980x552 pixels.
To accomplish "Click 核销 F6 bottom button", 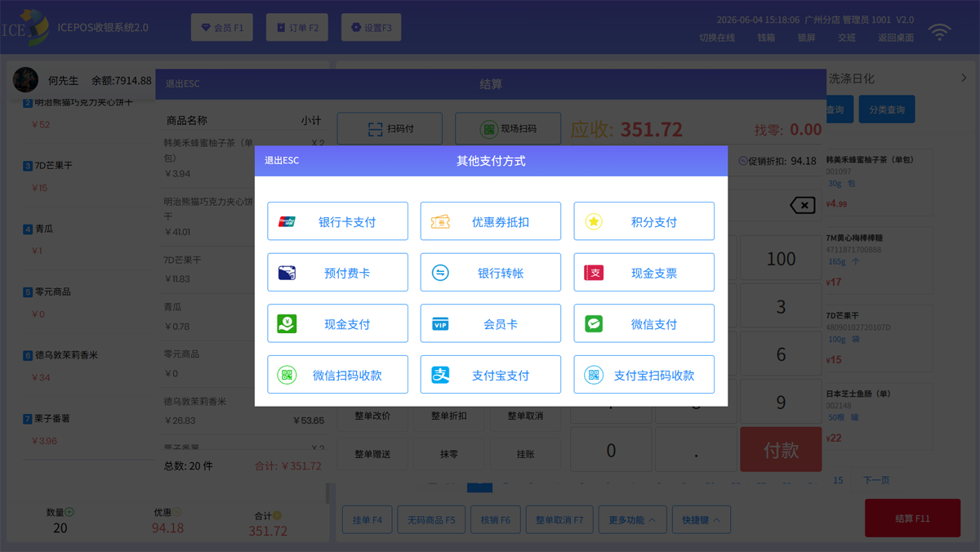I will pos(495,519).
